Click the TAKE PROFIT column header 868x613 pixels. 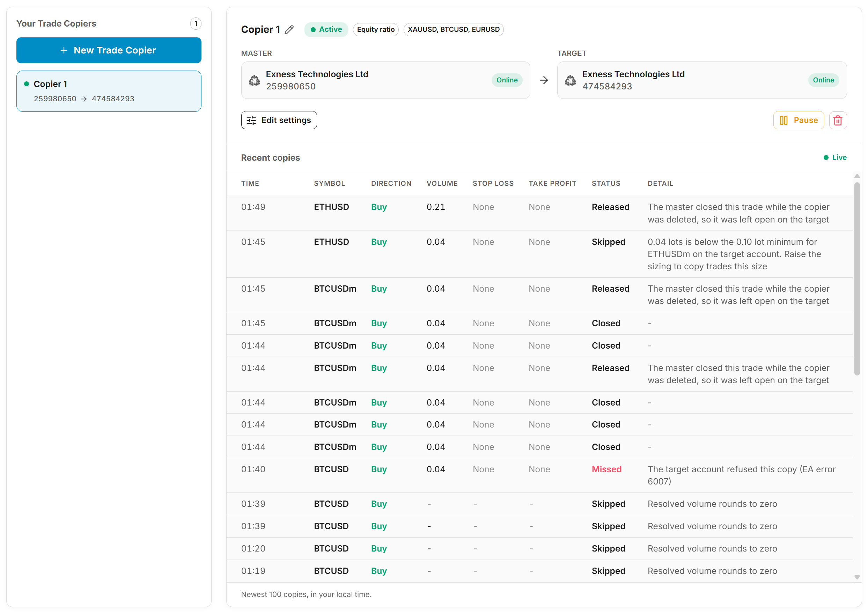click(552, 183)
